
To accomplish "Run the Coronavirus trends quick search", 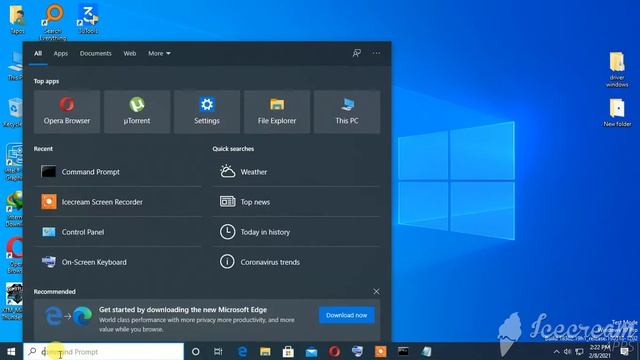I will [296, 262].
